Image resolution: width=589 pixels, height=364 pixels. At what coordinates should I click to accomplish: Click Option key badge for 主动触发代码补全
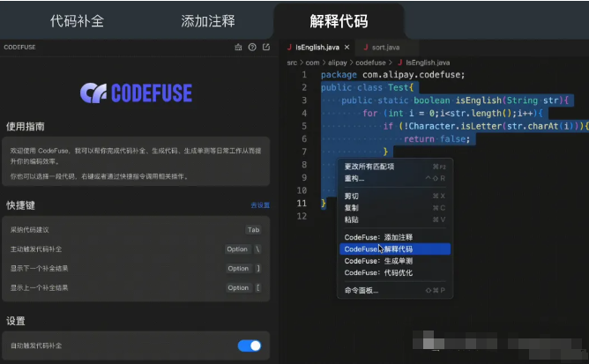pyautogui.click(x=237, y=249)
